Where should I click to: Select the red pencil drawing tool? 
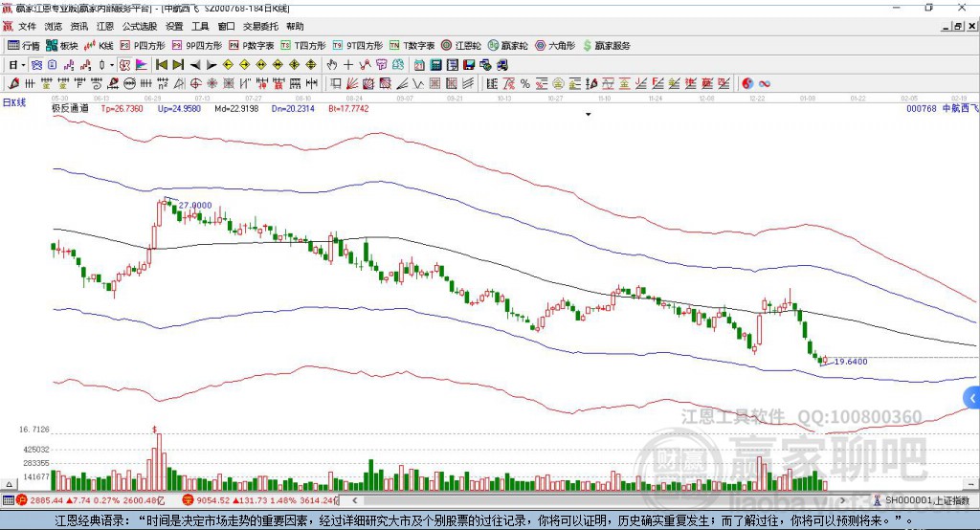coord(13,84)
